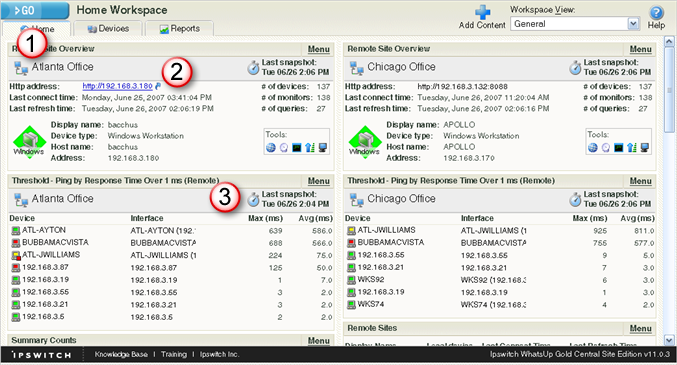Click clock tool icon for APOLLO device

tap(606, 148)
